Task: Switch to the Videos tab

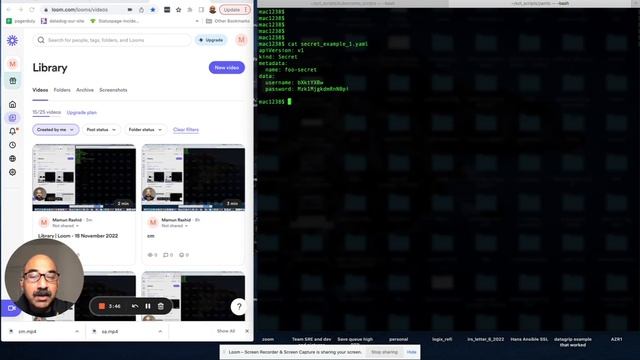Action: click(40, 90)
